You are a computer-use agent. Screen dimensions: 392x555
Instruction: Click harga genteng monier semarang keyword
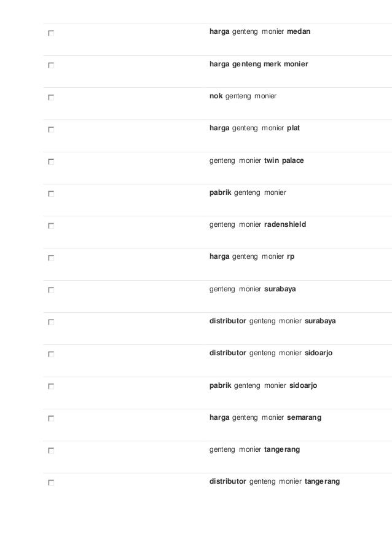(x=265, y=418)
